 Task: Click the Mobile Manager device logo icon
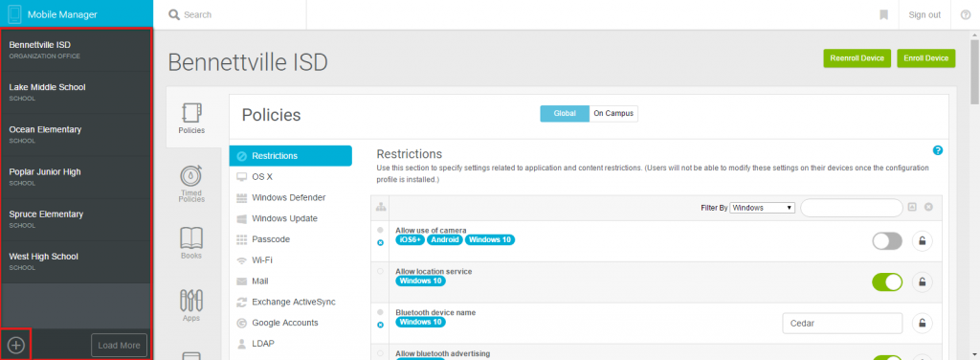[15, 14]
